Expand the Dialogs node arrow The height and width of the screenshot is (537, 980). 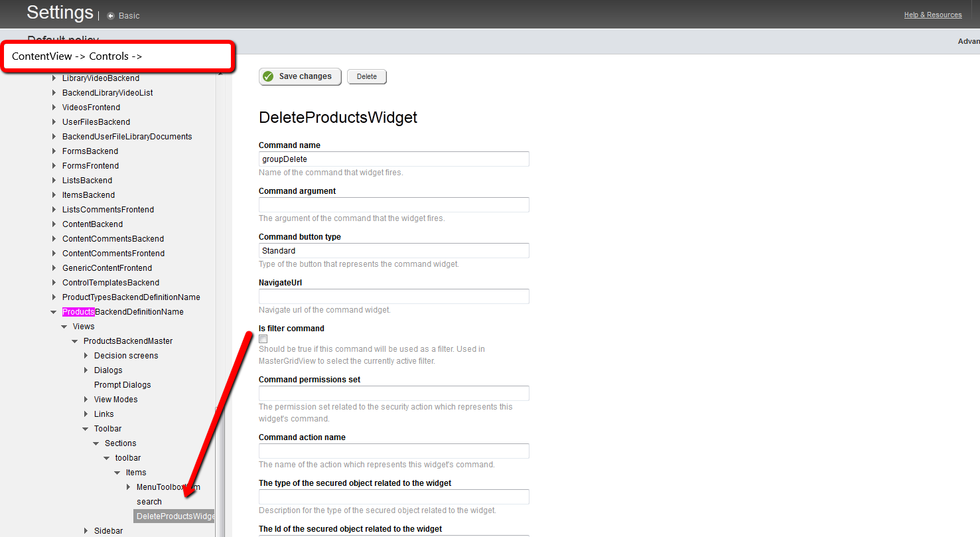coord(86,370)
